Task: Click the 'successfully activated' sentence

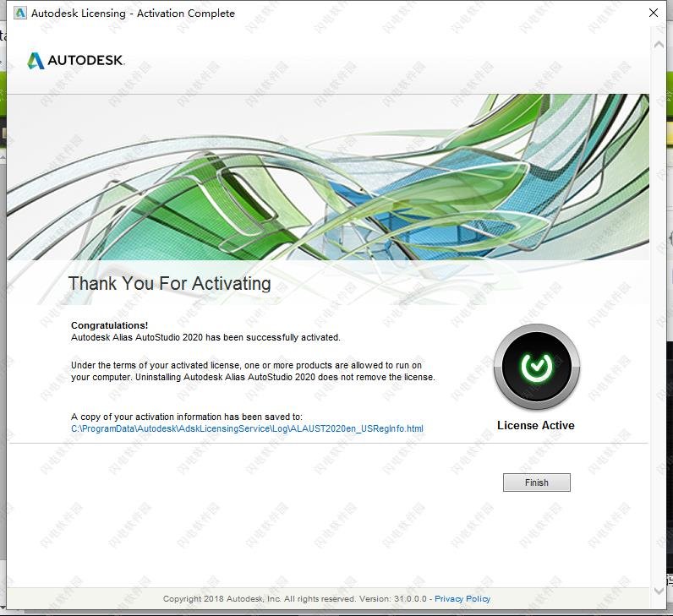Action: pos(205,338)
